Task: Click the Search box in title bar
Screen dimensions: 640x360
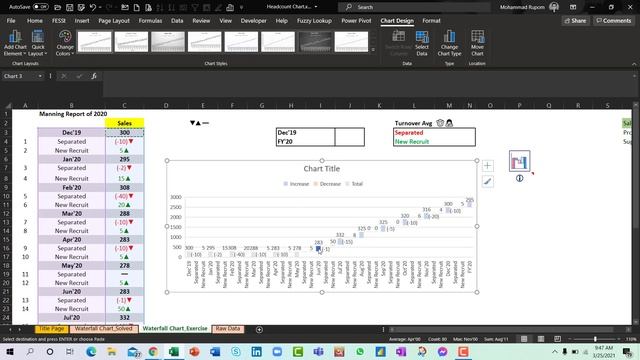Action: [x=413, y=7]
